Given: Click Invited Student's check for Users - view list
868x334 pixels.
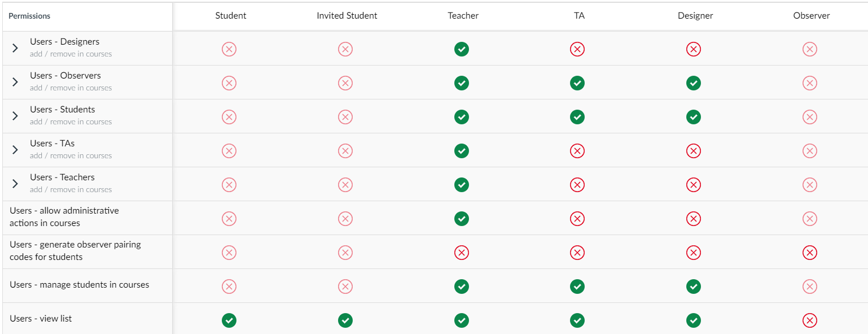Looking at the screenshot, I should [x=345, y=320].
